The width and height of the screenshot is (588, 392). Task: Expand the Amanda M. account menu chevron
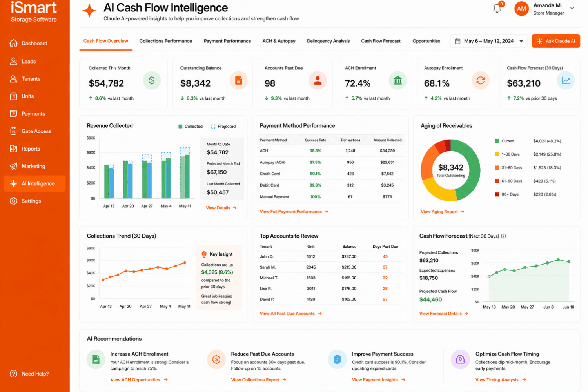point(572,8)
